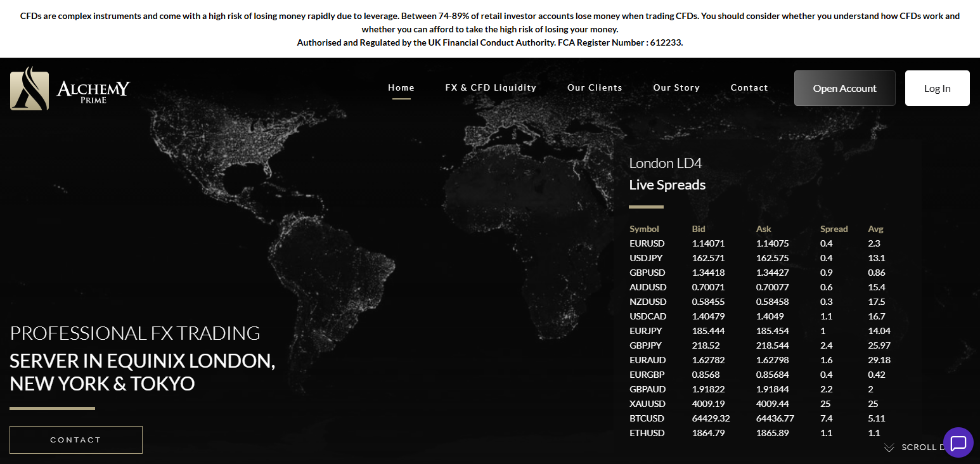
Task: Select the XAUUSD symbol
Action: click(648, 404)
